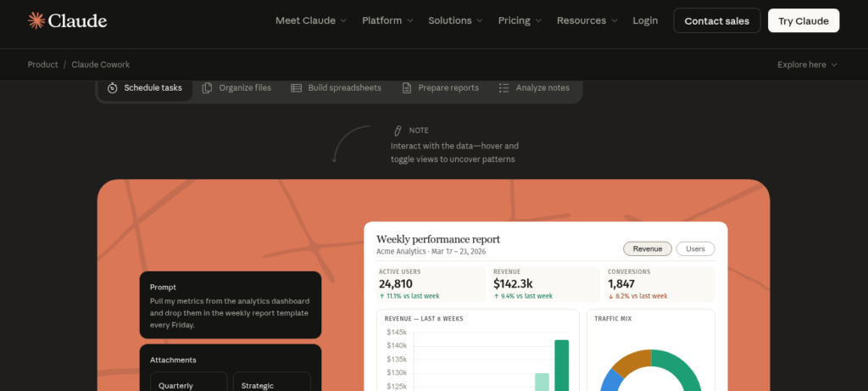This screenshot has width=868, height=391.
Task: Select the Analyze notes tab
Action: point(534,88)
